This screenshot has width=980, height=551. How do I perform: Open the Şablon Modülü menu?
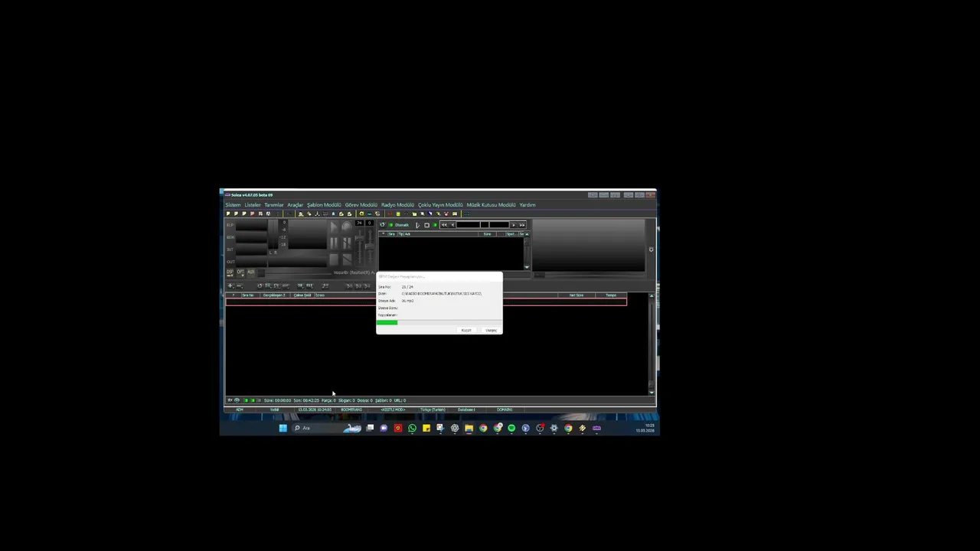[324, 205]
